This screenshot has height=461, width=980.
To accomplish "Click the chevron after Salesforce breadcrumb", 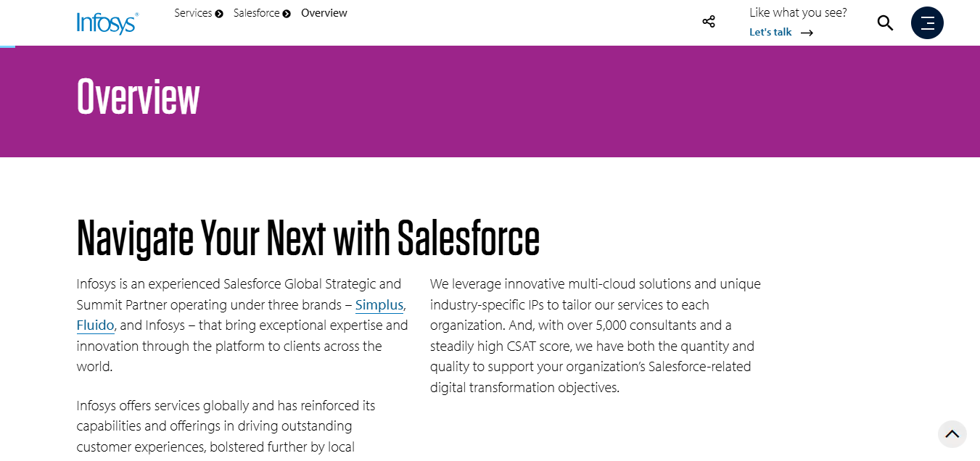I will (286, 12).
